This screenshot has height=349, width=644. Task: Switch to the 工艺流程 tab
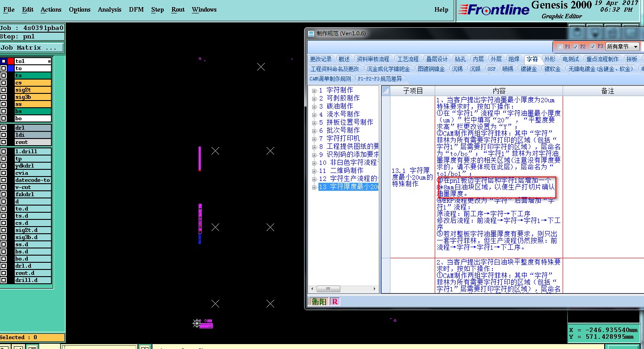pos(408,59)
